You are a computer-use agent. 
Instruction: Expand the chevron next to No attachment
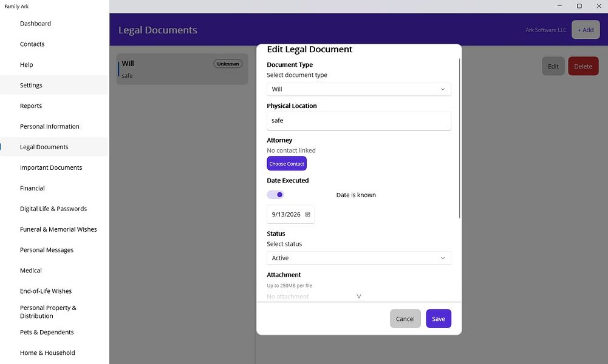point(359,297)
